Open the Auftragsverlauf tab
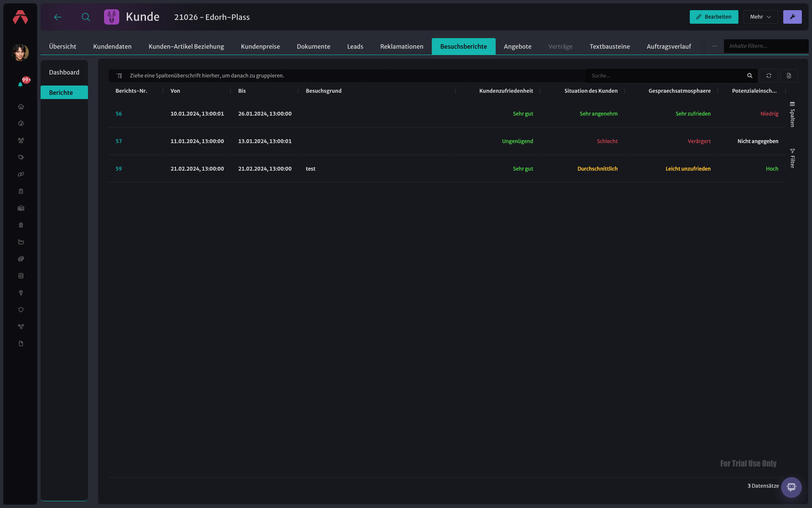This screenshot has width=812, height=508. [669, 47]
